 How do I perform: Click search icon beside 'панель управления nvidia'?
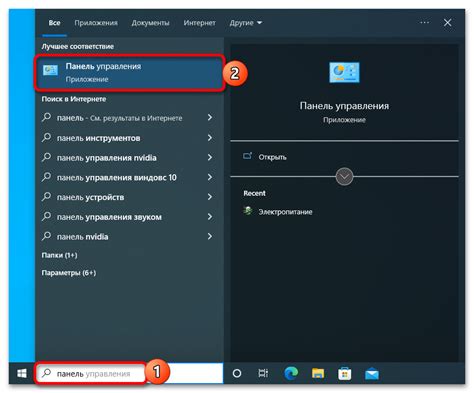click(x=46, y=157)
